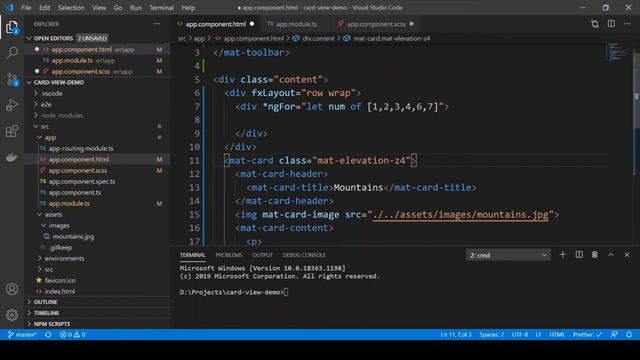Image resolution: width=640 pixels, height=360 pixels.
Task: Collapse the assets folder
Action: tap(53, 214)
